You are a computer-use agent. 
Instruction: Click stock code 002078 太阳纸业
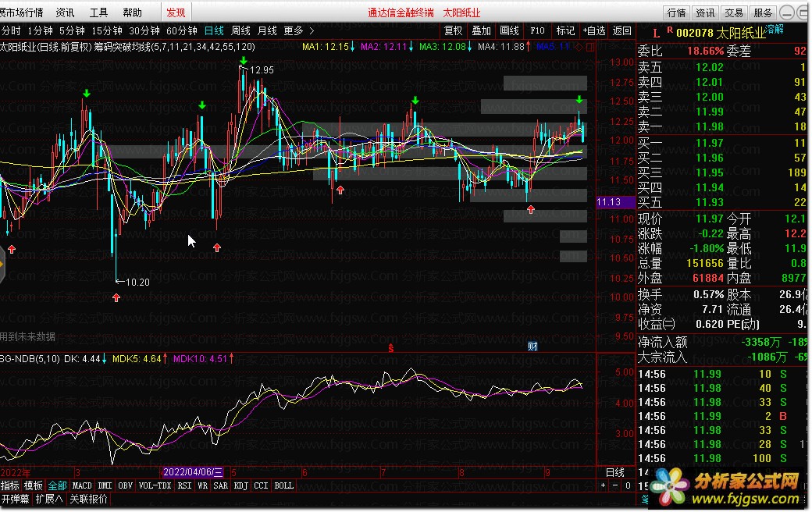(721, 33)
